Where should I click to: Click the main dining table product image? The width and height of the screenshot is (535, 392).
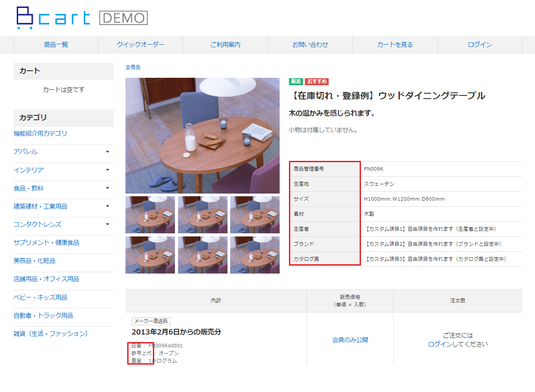pyautogui.click(x=202, y=136)
